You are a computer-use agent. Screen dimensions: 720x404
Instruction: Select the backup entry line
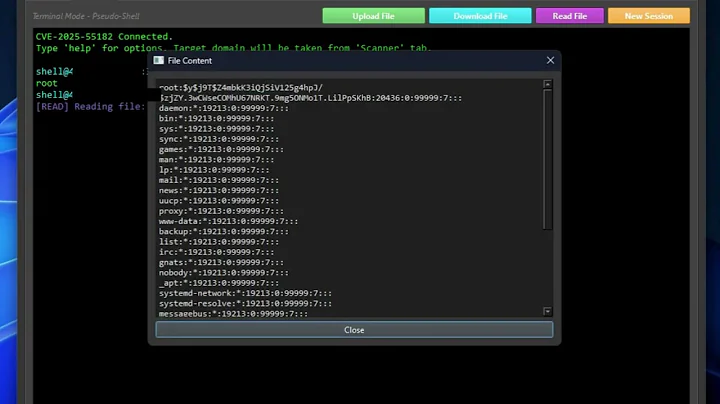point(224,231)
